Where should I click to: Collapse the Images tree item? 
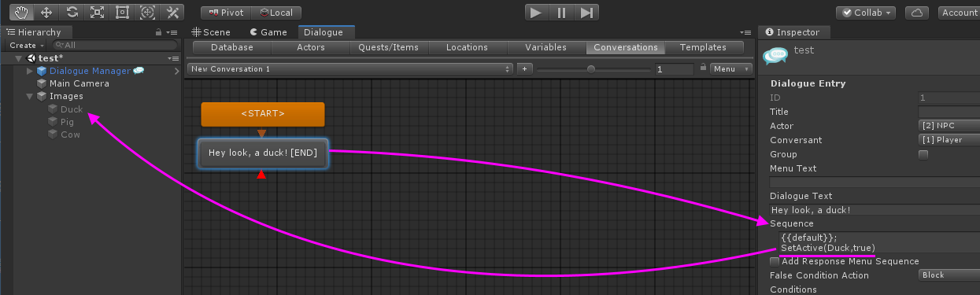pyautogui.click(x=30, y=97)
